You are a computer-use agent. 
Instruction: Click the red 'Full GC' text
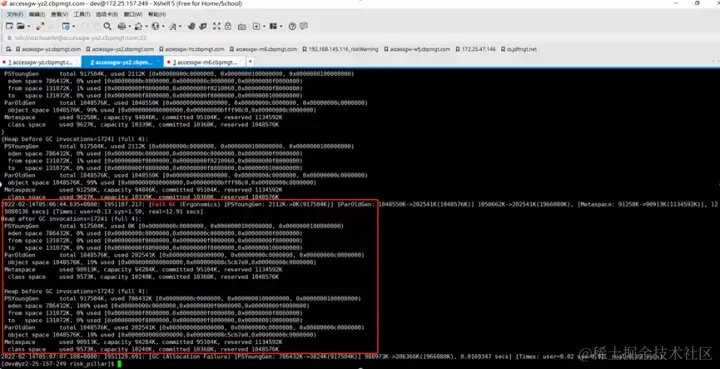click(163, 204)
